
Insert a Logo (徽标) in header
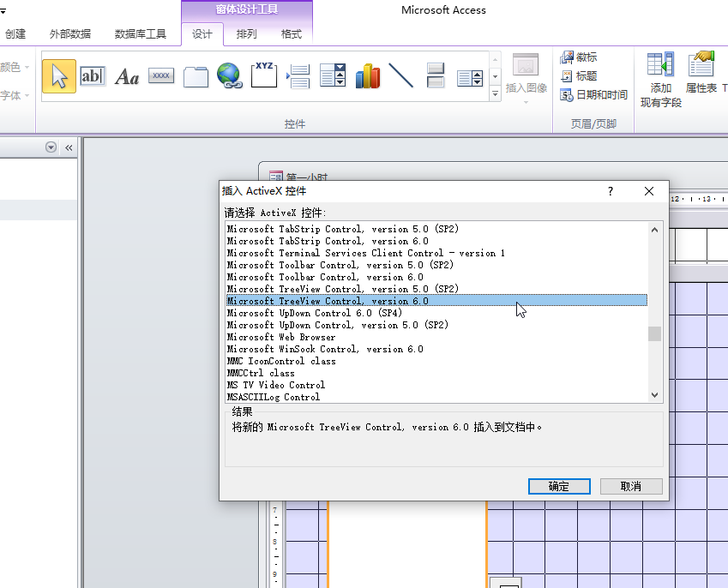coord(579,57)
